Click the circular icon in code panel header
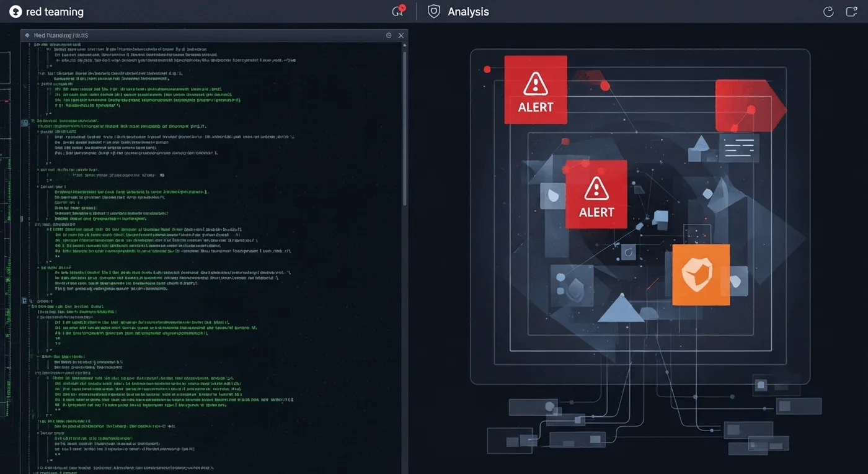868x474 pixels. coord(389,36)
